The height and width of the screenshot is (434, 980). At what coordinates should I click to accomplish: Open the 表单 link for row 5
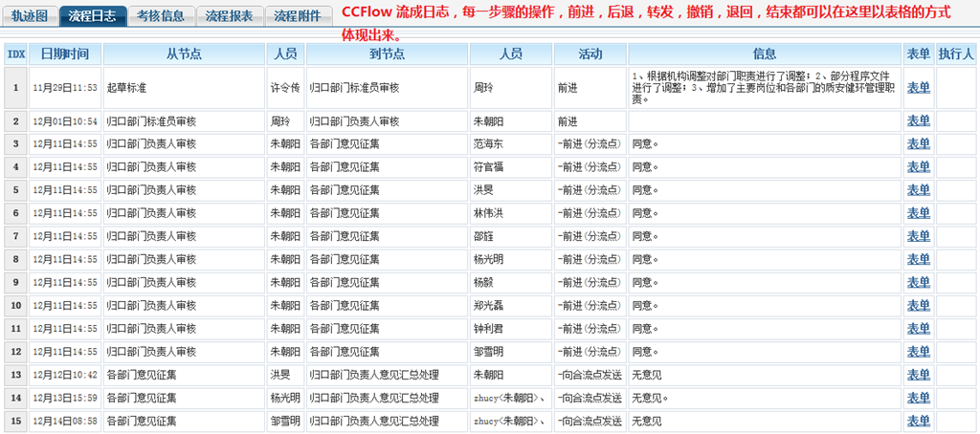[x=918, y=190]
